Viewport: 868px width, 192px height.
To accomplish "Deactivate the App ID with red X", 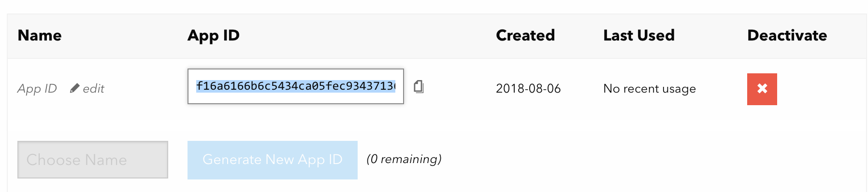I will (762, 89).
